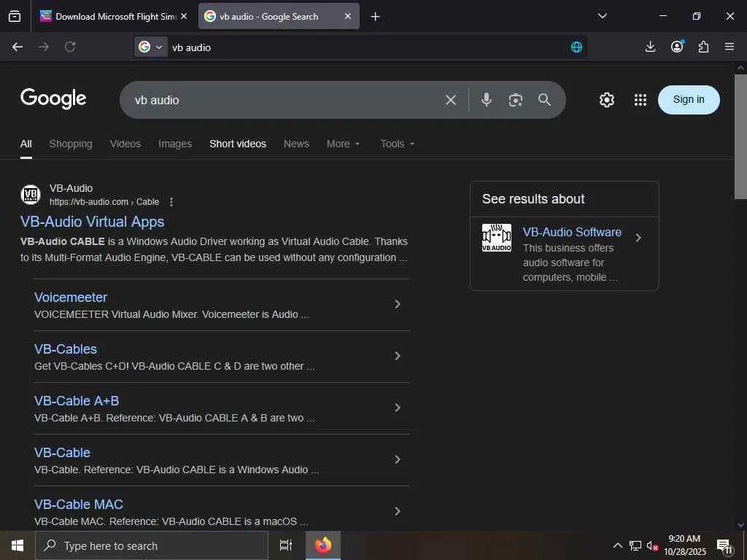Select the Images results tab

click(175, 144)
